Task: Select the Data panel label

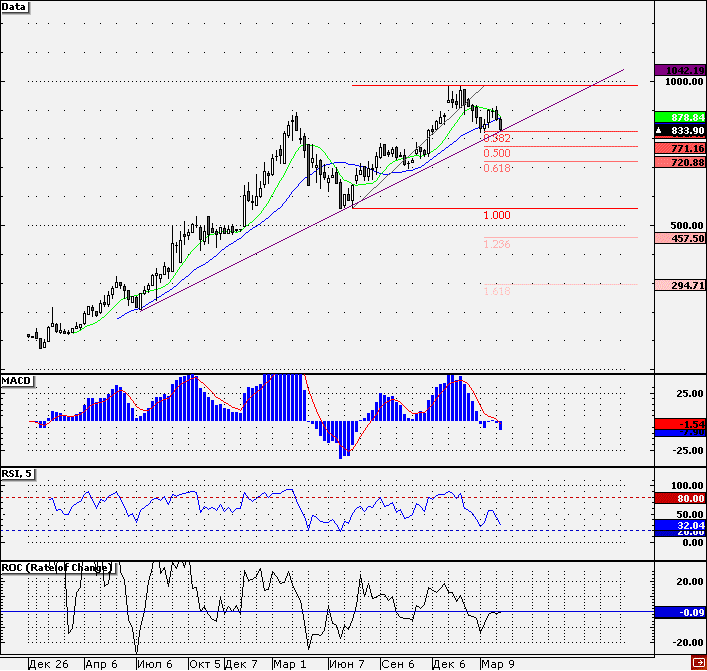Action: (14, 7)
